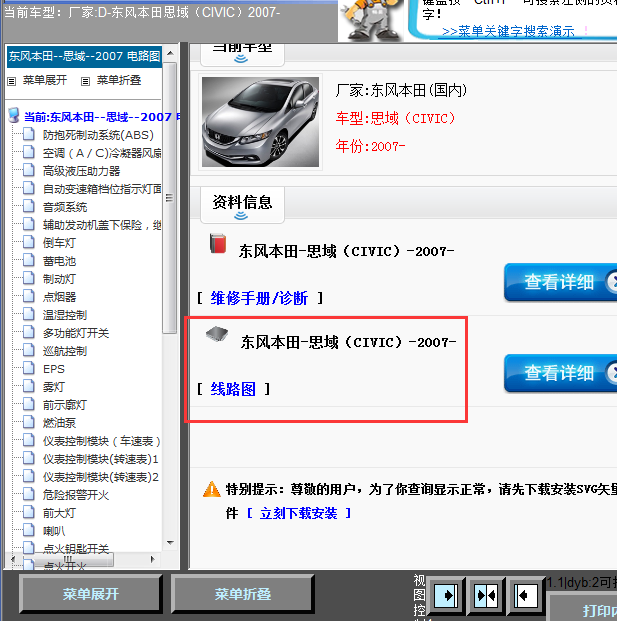Click the 打印 button
The height and width of the screenshot is (621, 617).
(582, 608)
